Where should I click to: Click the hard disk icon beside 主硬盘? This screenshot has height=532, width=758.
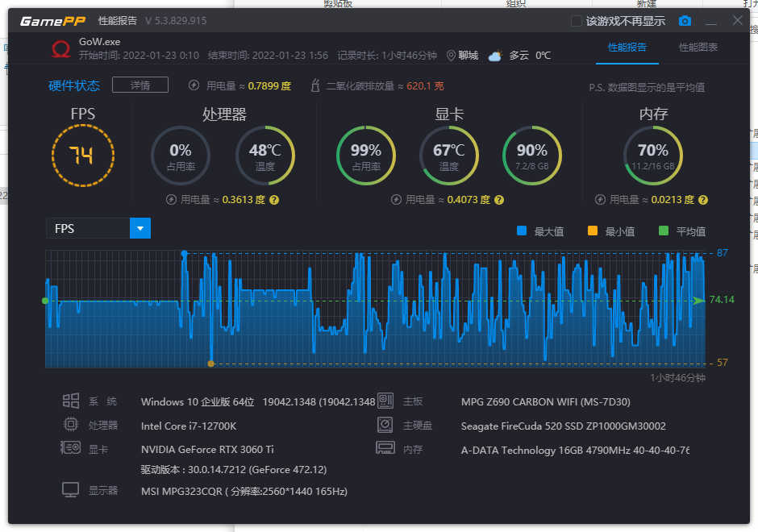click(x=385, y=425)
